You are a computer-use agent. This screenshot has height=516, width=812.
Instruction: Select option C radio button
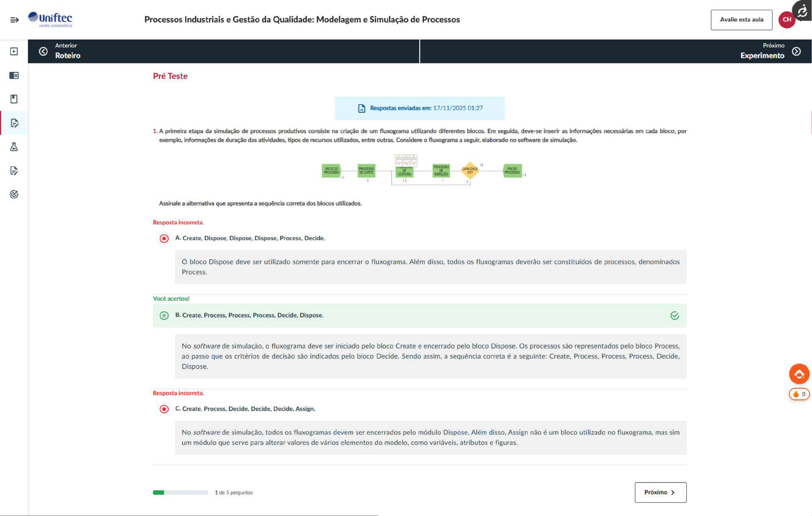point(164,409)
